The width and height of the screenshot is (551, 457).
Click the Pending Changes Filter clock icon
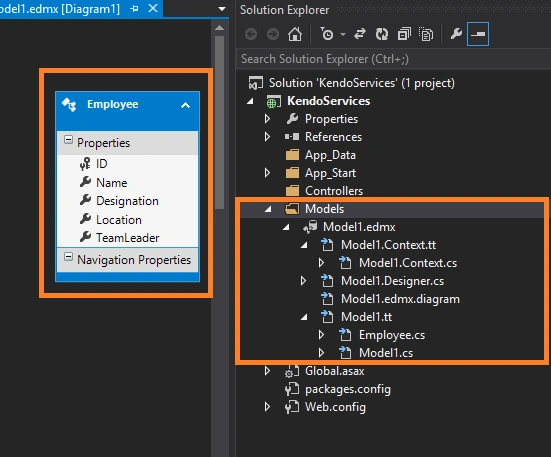tap(328, 34)
